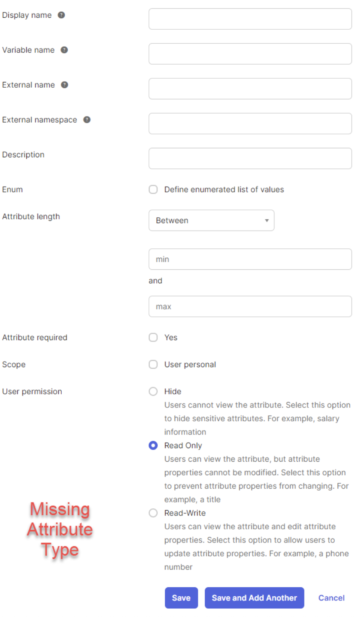364x617 pixels.
Task: Click the max length field
Action: tap(250, 307)
